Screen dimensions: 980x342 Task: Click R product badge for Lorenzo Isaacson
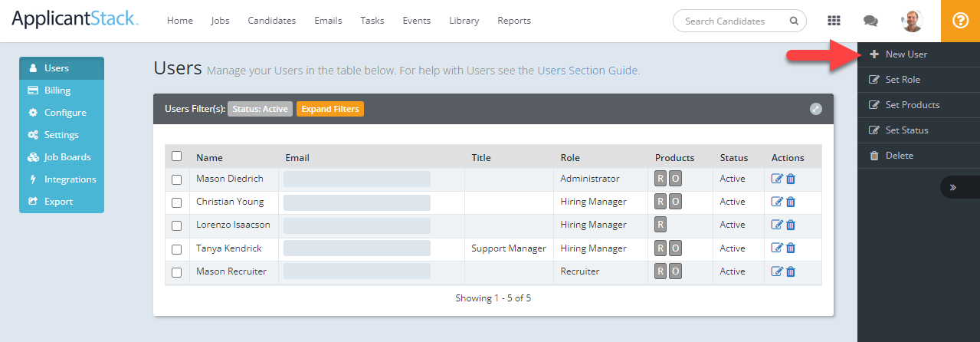click(x=660, y=225)
